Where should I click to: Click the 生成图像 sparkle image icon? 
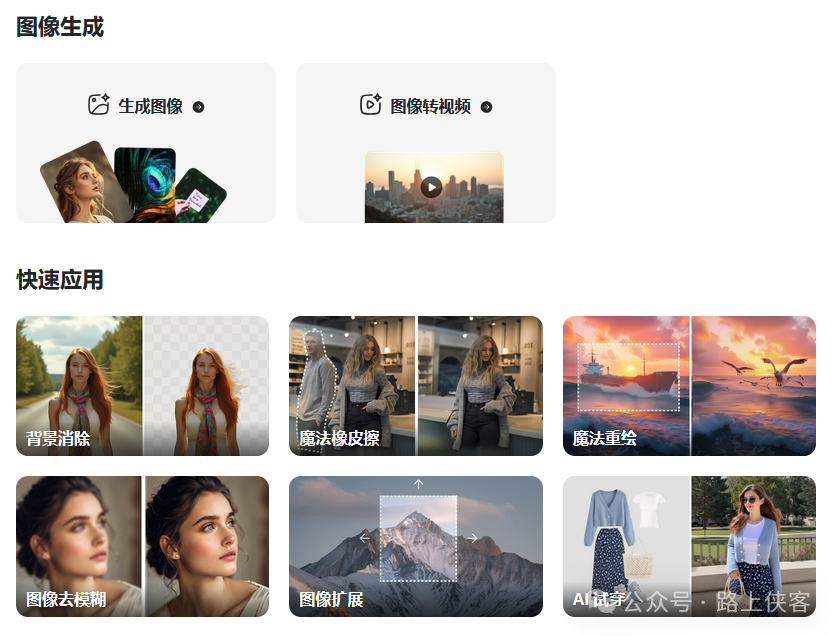99,105
